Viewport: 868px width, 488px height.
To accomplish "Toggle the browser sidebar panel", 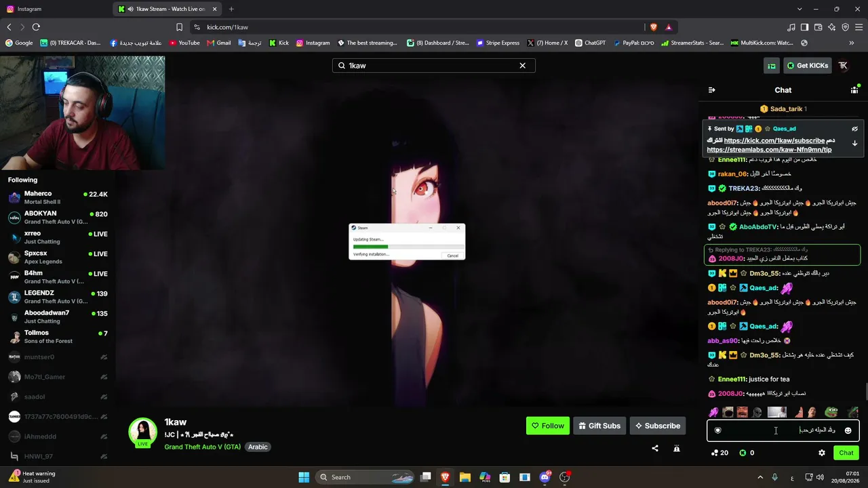I will click(804, 27).
